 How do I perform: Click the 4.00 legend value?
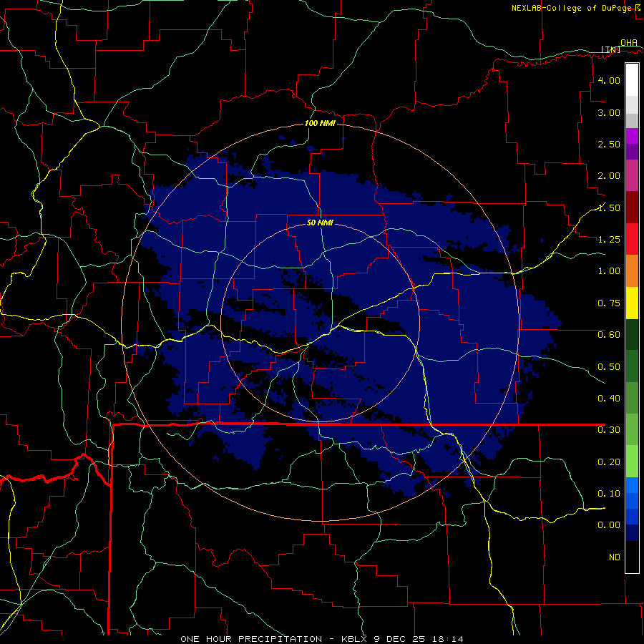click(609, 80)
